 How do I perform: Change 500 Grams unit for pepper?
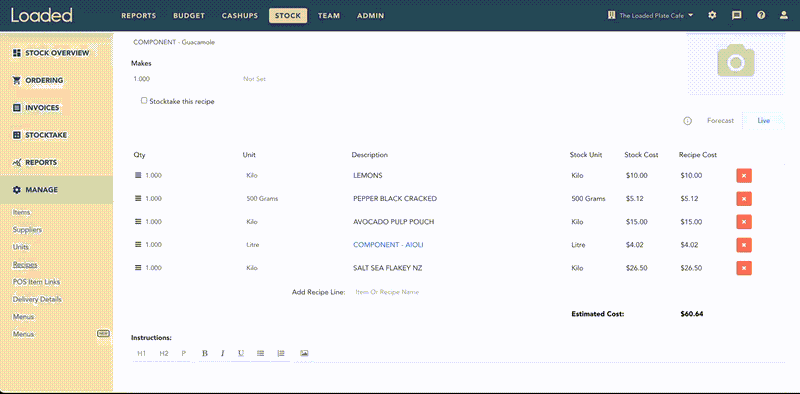(x=262, y=199)
